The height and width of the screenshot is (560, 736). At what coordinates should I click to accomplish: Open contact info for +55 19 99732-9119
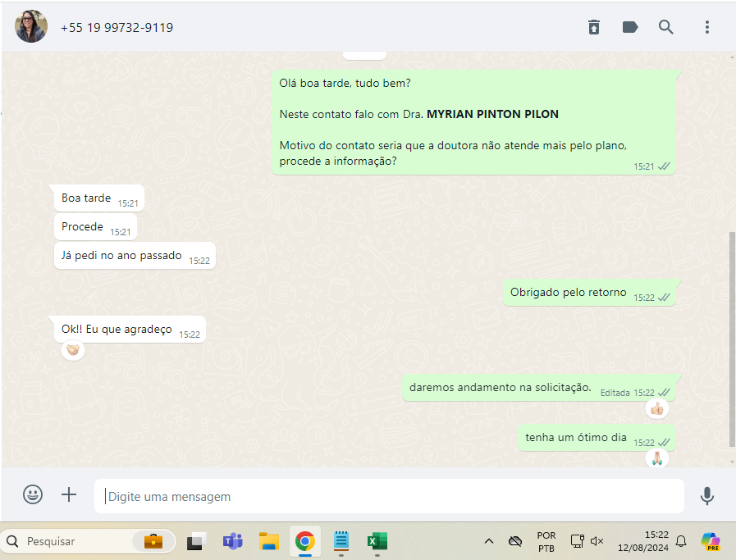pos(117,28)
